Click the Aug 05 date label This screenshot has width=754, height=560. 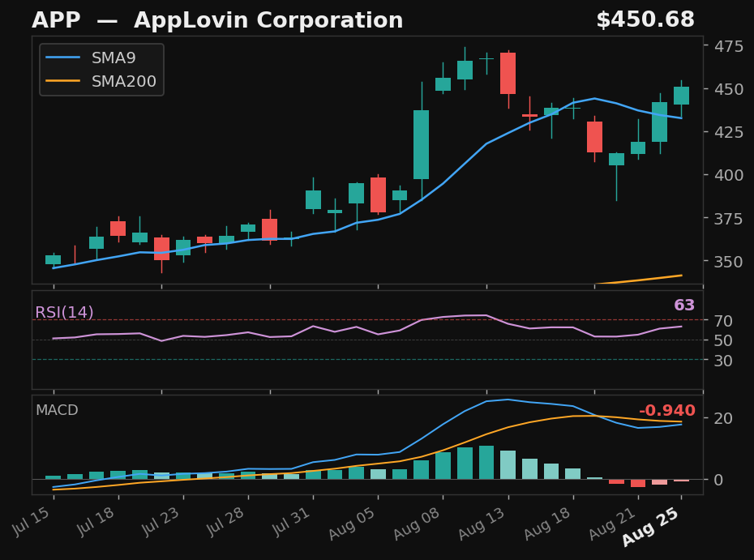click(352, 523)
